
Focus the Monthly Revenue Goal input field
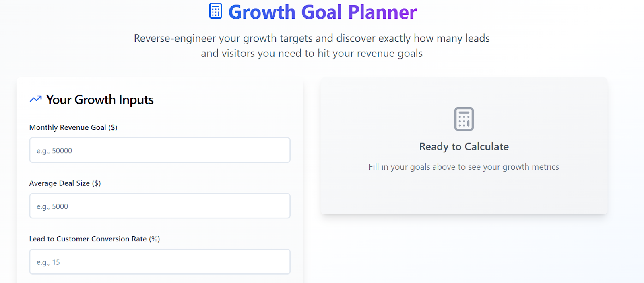(x=160, y=150)
